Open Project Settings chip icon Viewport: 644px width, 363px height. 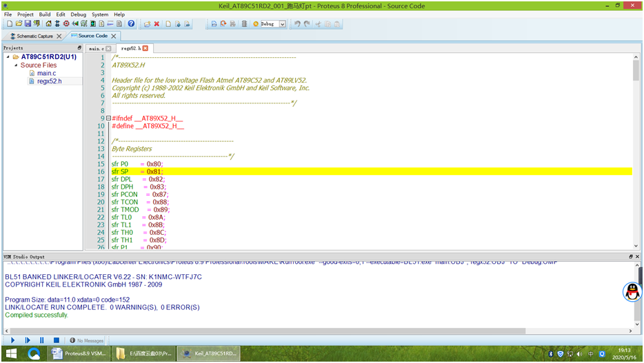tap(244, 24)
